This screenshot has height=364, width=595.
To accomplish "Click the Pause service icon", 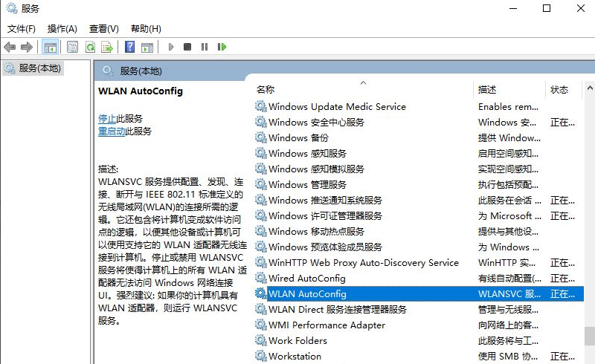I will 205,47.
